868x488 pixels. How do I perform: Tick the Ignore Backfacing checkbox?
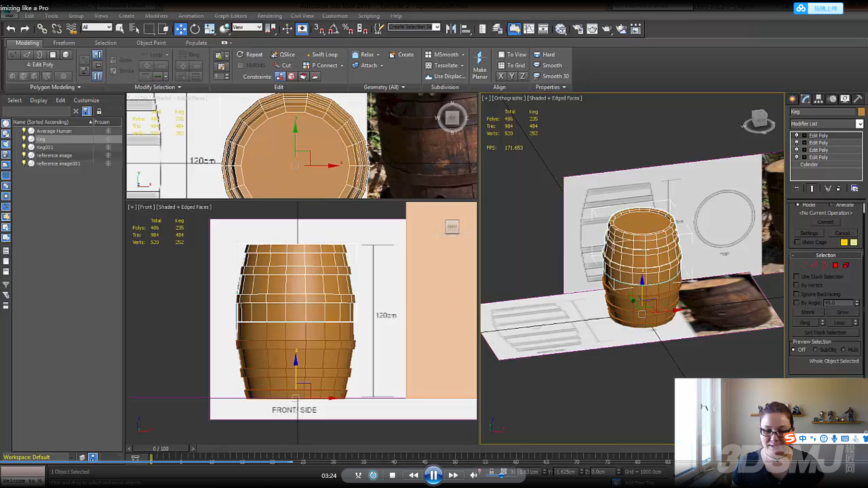point(796,294)
